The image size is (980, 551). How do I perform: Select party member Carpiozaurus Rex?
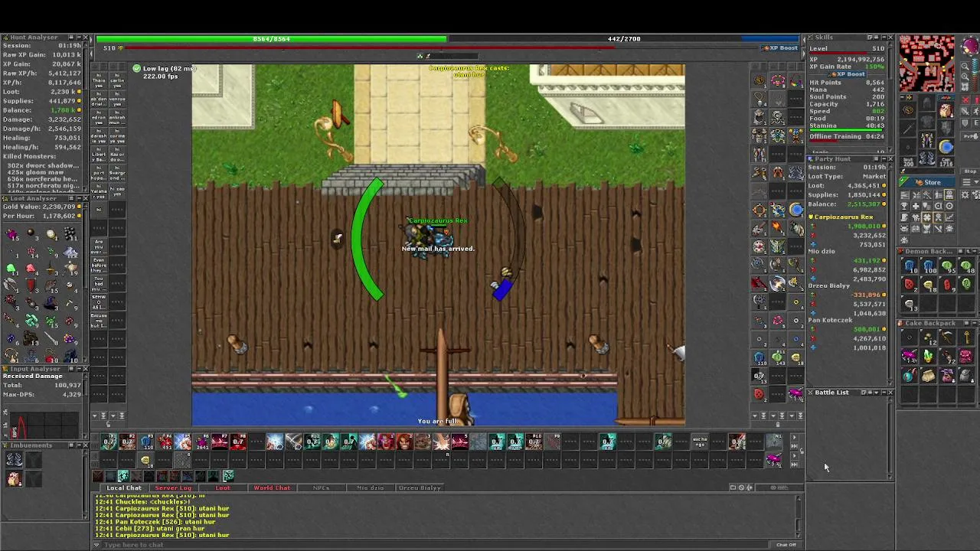844,217
